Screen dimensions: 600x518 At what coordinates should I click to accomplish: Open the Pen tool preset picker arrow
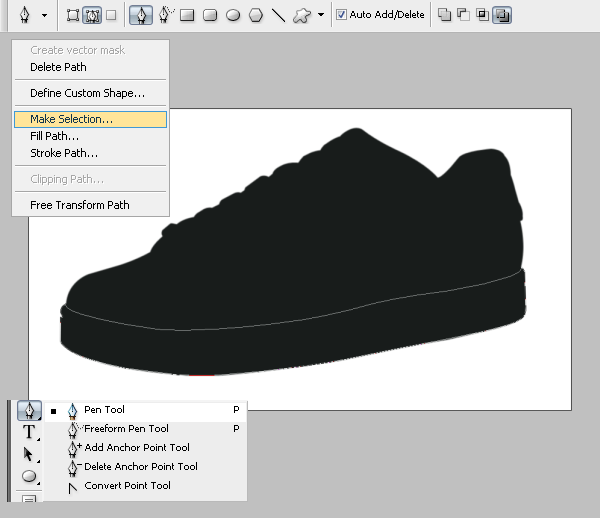tap(45, 16)
